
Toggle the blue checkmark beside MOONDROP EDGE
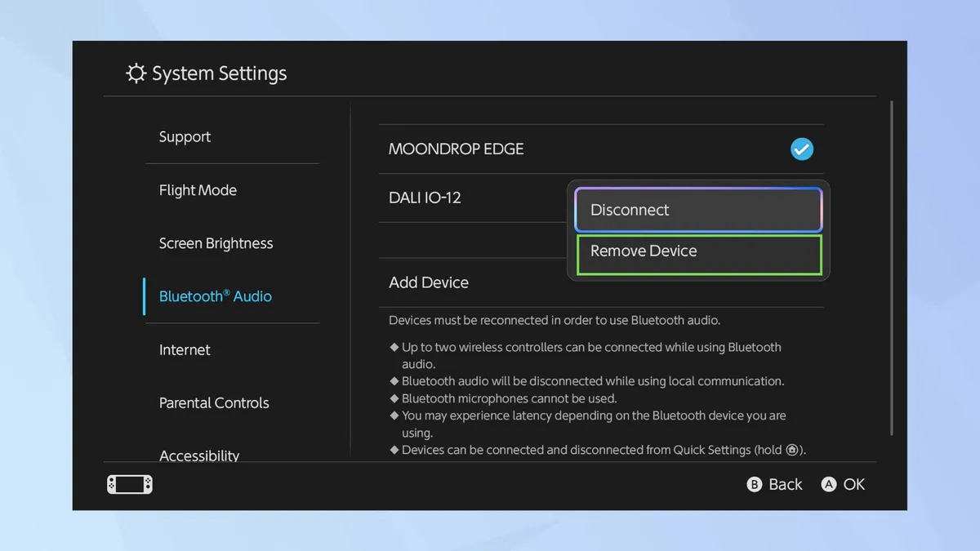pyautogui.click(x=802, y=149)
